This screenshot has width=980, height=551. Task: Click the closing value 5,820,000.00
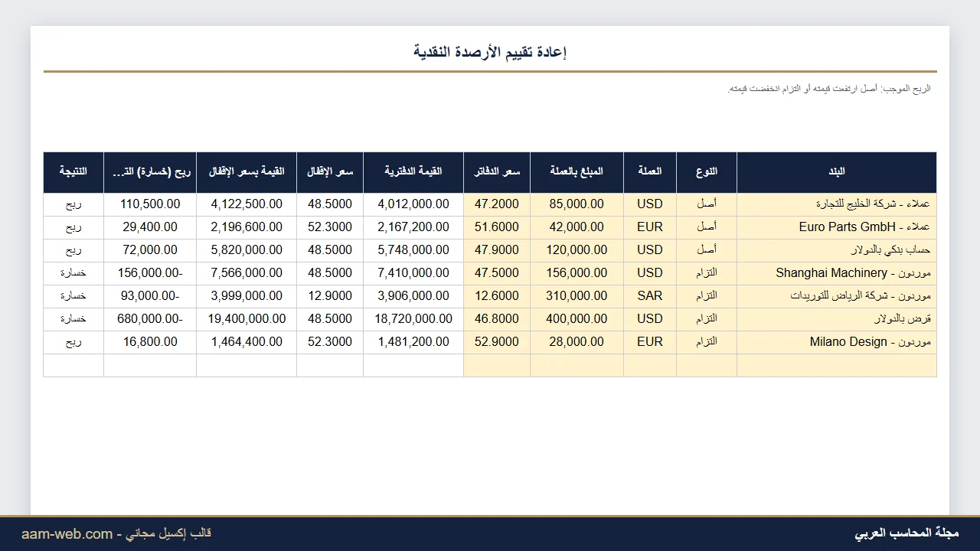(247, 250)
